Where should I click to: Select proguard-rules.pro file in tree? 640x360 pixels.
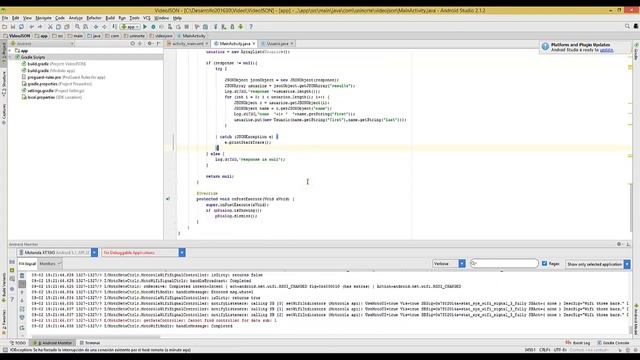63,77
